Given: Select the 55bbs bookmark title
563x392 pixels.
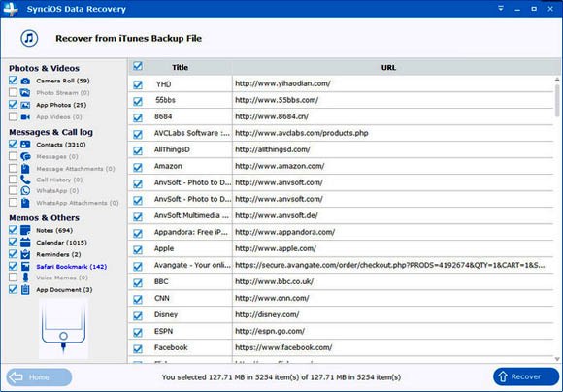Looking at the screenshot, I should tap(166, 100).
